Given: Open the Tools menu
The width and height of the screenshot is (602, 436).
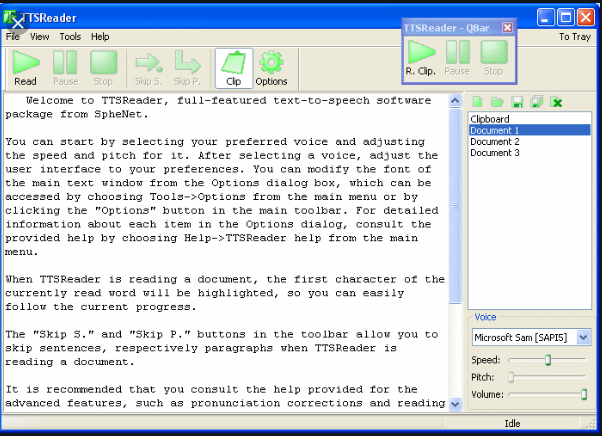Looking at the screenshot, I should coord(70,37).
